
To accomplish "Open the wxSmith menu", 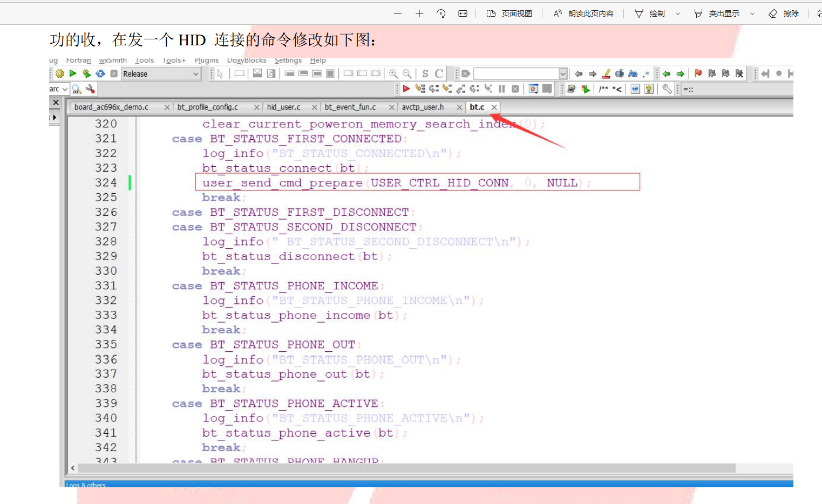I will [x=113, y=60].
